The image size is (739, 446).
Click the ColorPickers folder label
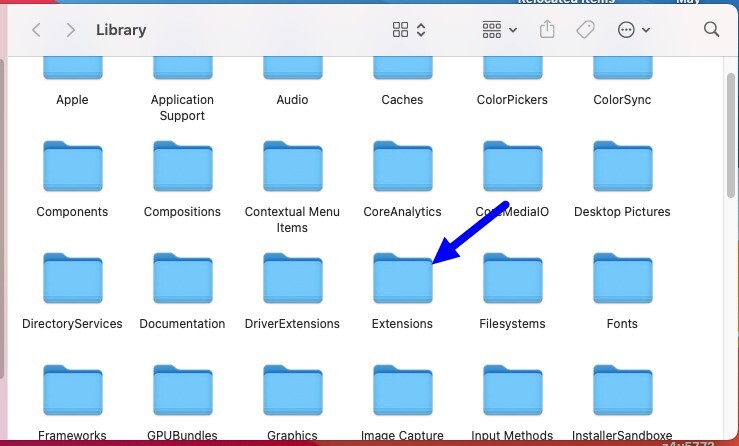point(512,99)
